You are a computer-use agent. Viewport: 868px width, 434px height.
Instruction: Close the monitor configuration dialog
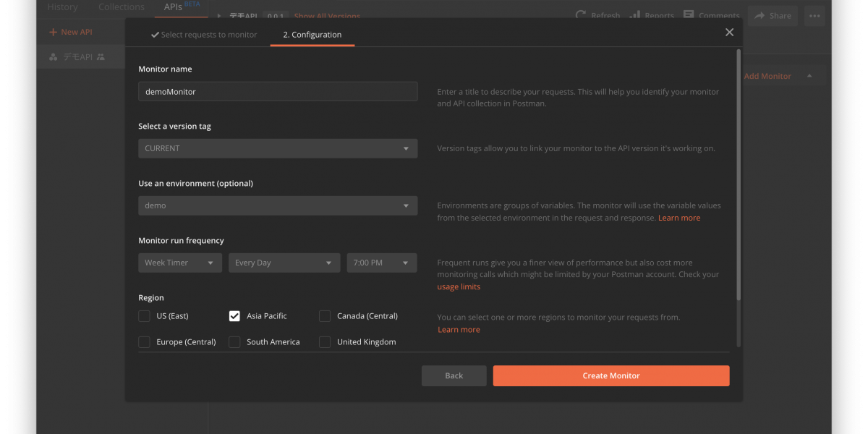coord(729,32)
